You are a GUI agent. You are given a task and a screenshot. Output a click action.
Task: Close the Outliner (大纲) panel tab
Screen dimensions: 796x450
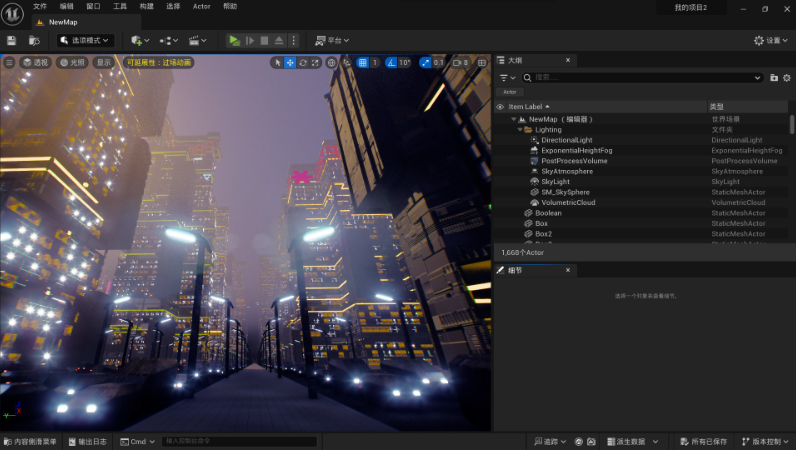[568, 60]
